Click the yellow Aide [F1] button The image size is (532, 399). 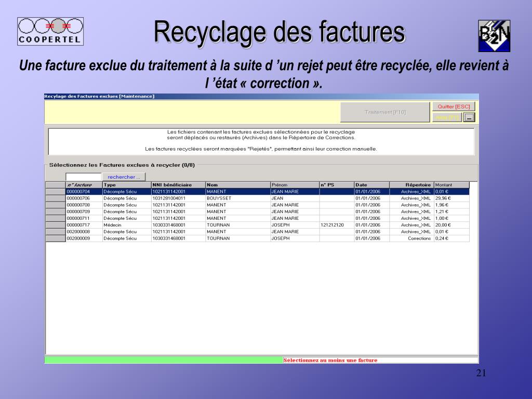tap(447, 117)
